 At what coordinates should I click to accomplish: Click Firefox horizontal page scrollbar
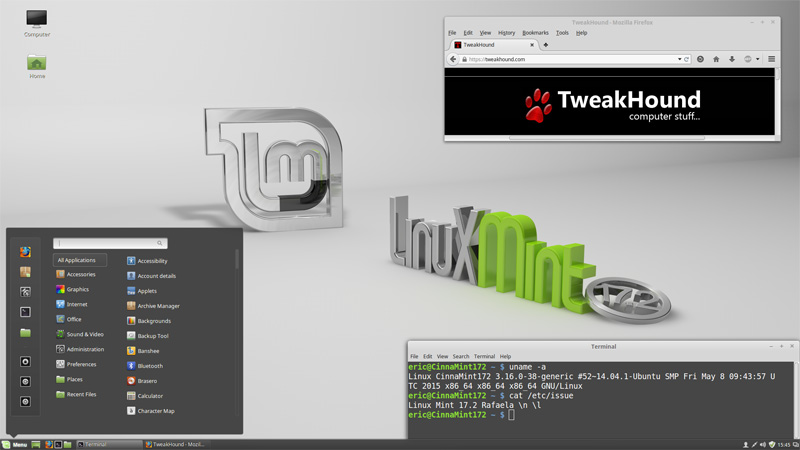[607, 138]
